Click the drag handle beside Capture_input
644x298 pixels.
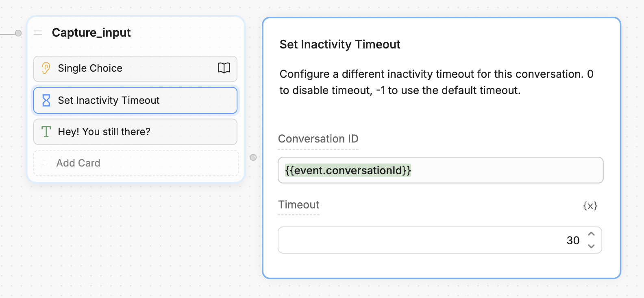pos(38,33)
